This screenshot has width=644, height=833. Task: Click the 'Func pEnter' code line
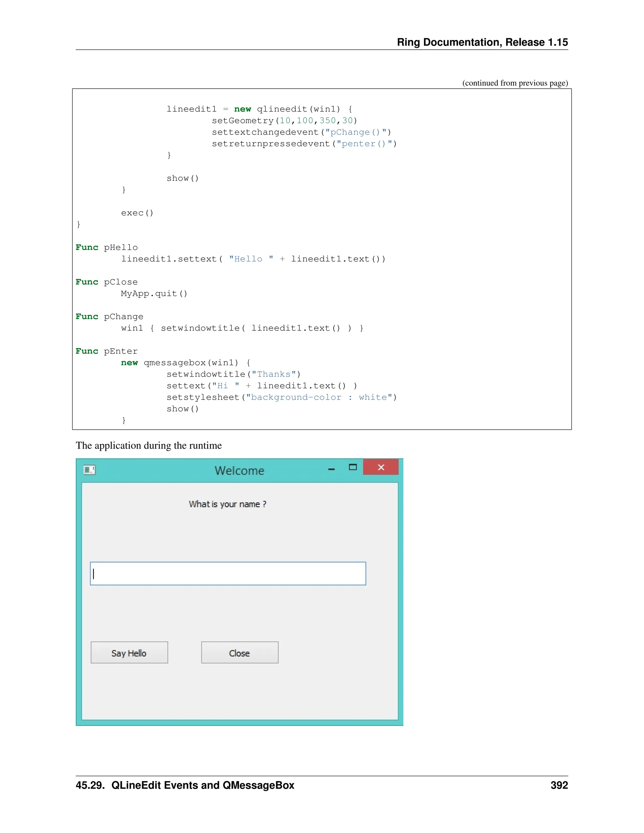point(107,351)
